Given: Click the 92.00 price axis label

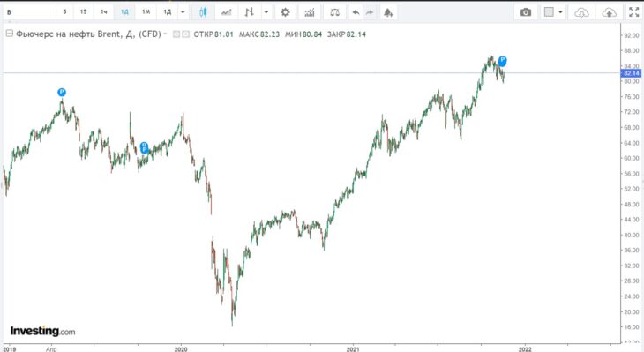Looking at the screenshot, I should coord(632,36).
